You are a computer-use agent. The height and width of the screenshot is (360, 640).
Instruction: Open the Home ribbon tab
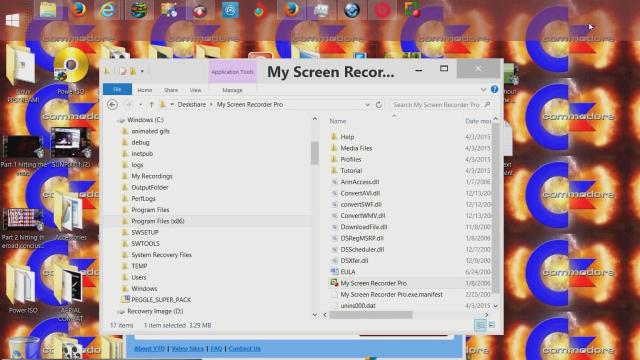coord(144,90)
